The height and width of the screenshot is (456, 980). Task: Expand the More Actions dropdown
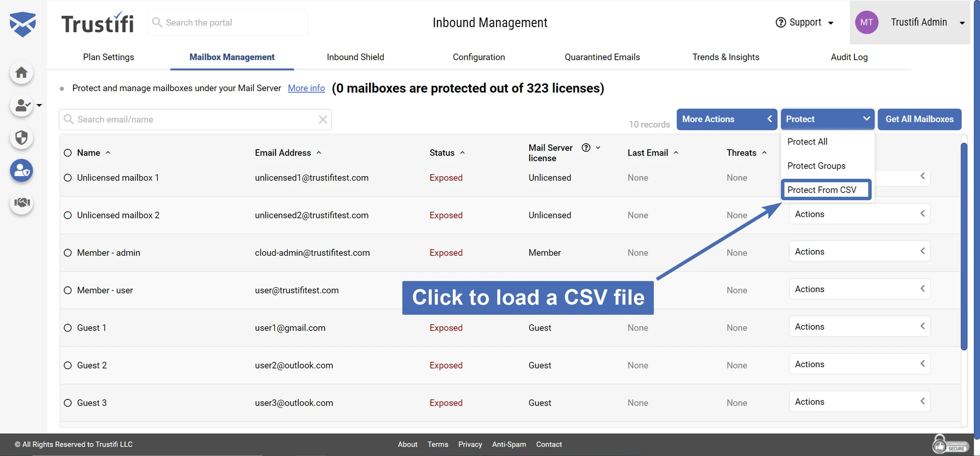tap(727, 119)
